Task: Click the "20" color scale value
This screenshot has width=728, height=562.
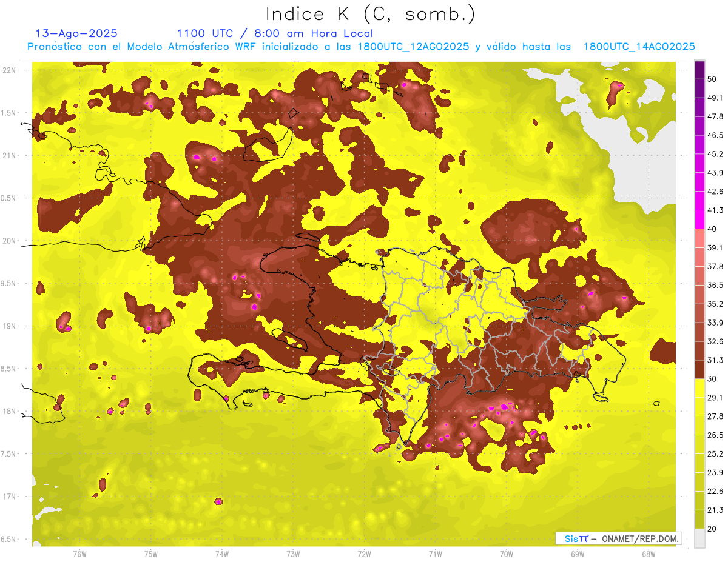Action: [712, 529]
